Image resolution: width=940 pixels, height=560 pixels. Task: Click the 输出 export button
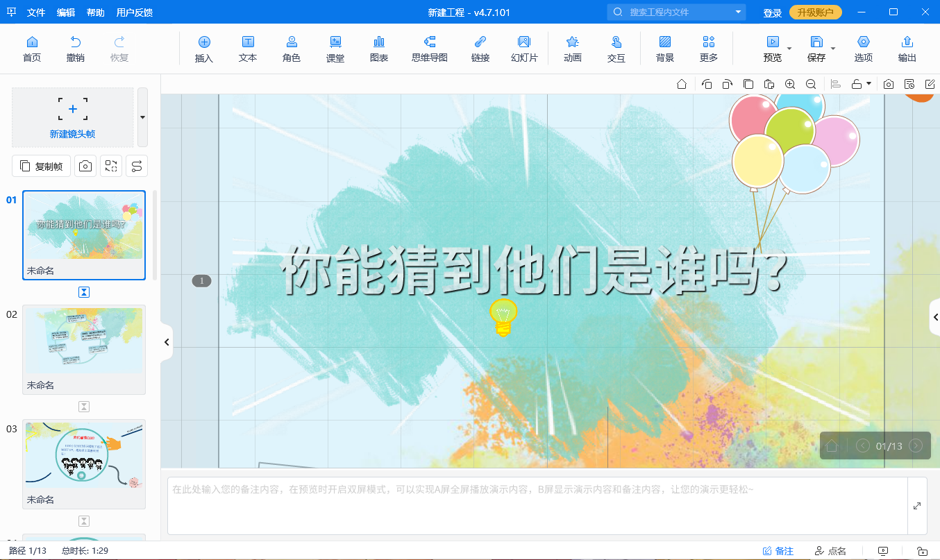coord(907,49)
